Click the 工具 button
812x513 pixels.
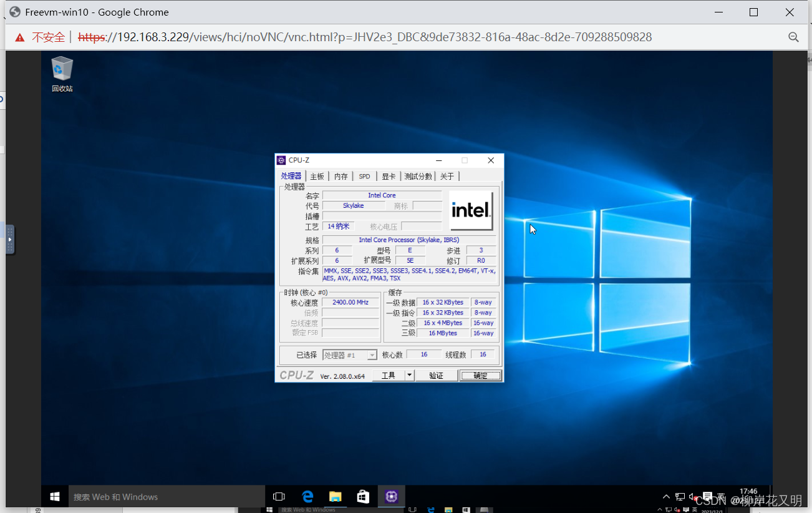tap(389, 375)
